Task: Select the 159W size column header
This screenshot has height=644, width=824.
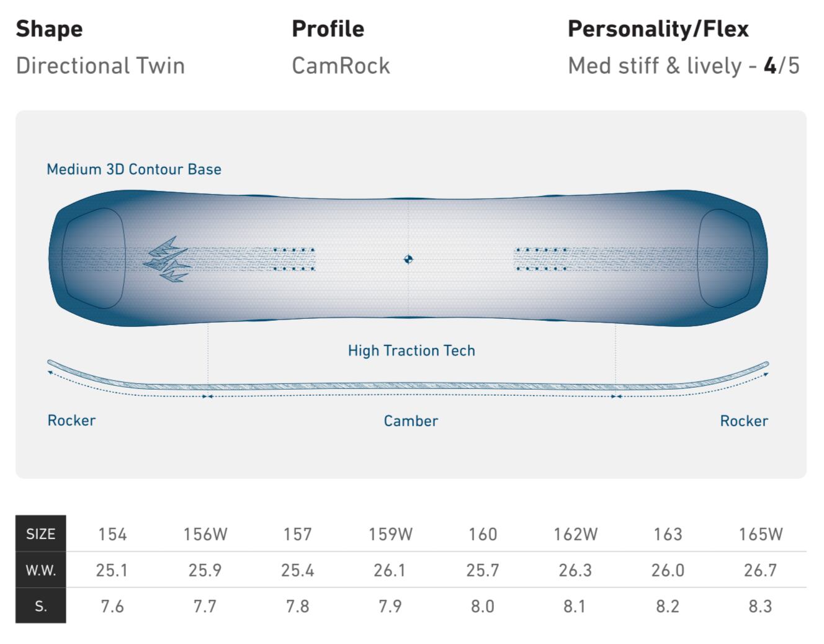Action: coord(390,534)
